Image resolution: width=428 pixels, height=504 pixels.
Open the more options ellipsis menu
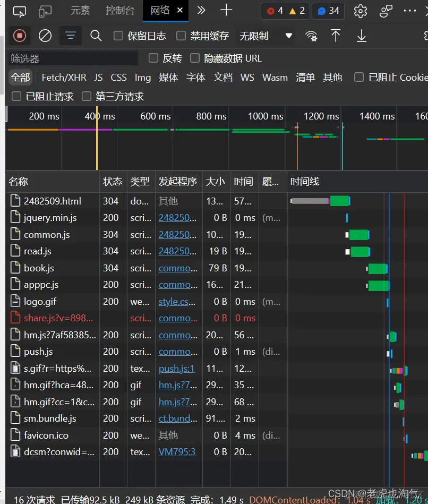click(410, 11)
